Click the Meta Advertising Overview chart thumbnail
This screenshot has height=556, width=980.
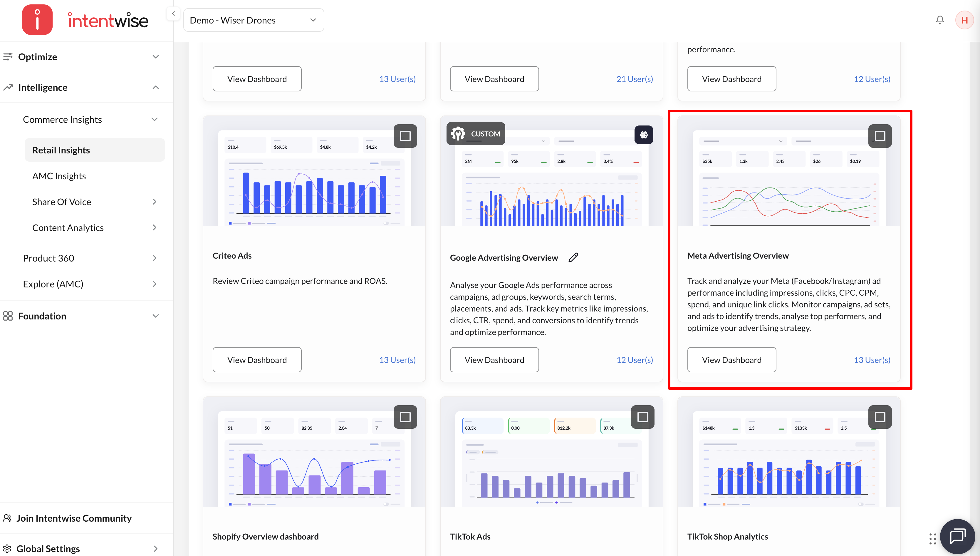[x=789, y=171]
